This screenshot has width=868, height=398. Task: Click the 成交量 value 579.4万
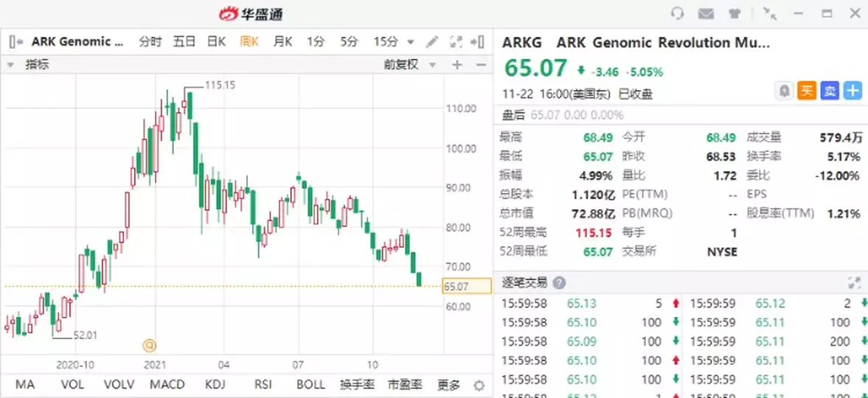point(840,137)
